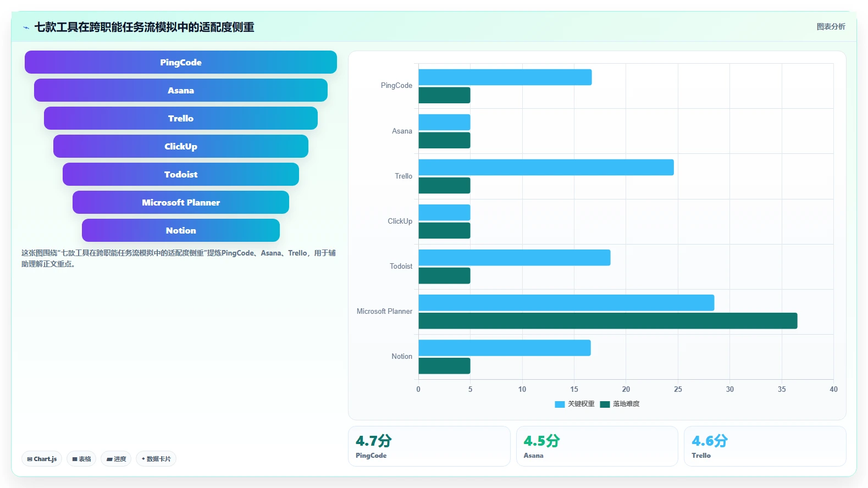Click Notion's dark green bar
The height and width of the screenshot is (488, 868).
[444, 365]
